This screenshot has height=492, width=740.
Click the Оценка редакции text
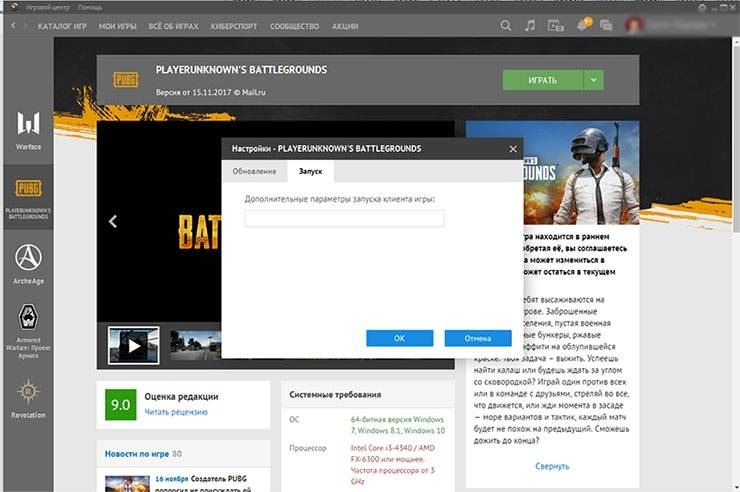pyautogui.click(x=181, y=397)
